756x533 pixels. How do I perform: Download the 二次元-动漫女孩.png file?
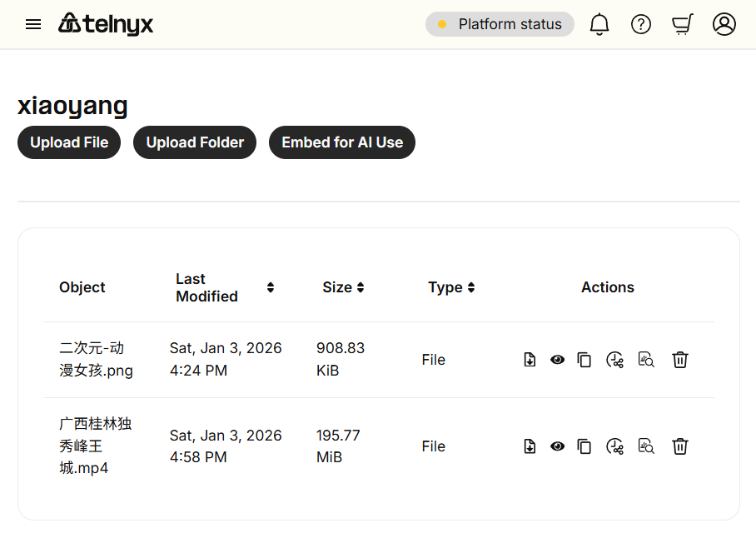pyautogui.click(x=530, y=360)
